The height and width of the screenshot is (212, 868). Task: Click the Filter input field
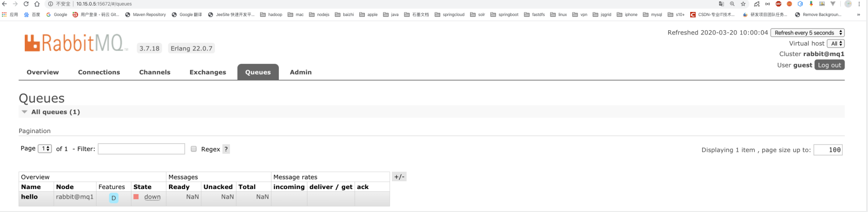(x=142, y=149)
